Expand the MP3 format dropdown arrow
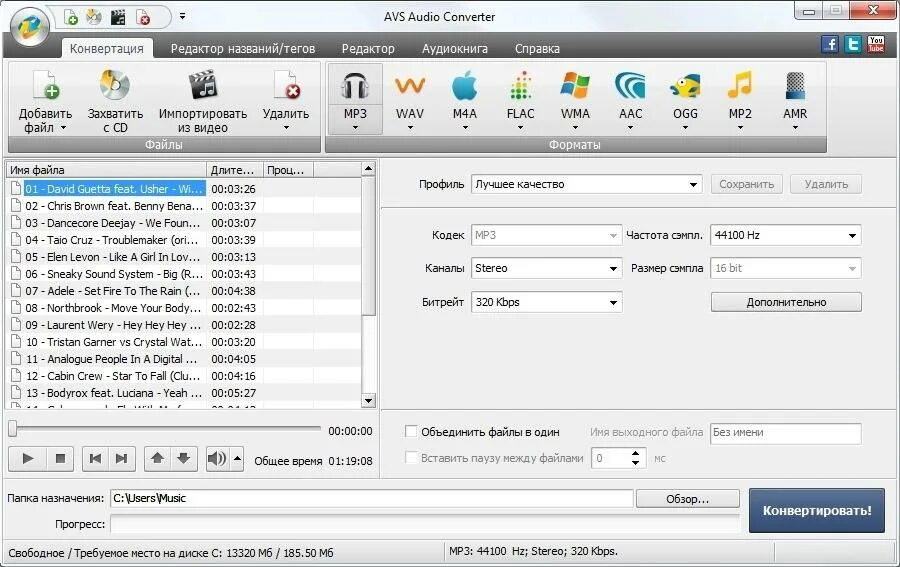This screenshot has height=567, width=900. (355, 128)
